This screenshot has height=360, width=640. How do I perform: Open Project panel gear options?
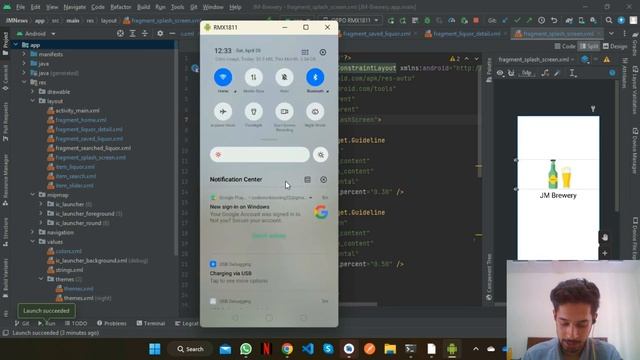pos(160,34)
